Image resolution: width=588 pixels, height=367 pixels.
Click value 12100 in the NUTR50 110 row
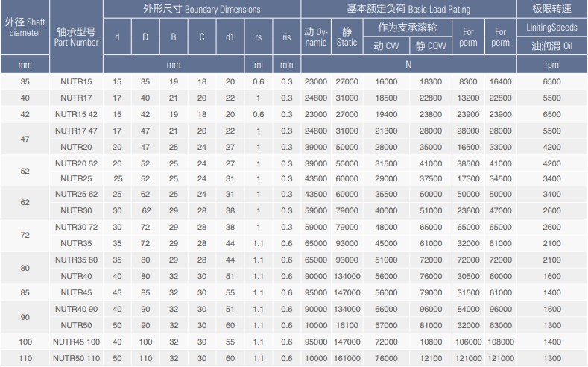pyautogui.click(x=431, y=358)
